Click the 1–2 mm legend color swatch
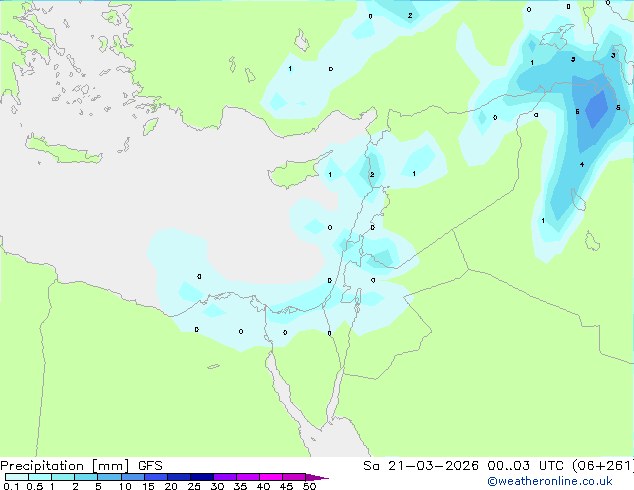The image size is (634, 490). coord(63,477)
